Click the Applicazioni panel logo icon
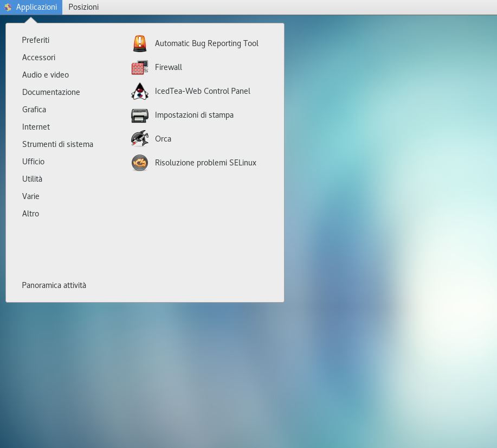The height and width of the screenshot is (448, 497). click(x=8, y=7)
